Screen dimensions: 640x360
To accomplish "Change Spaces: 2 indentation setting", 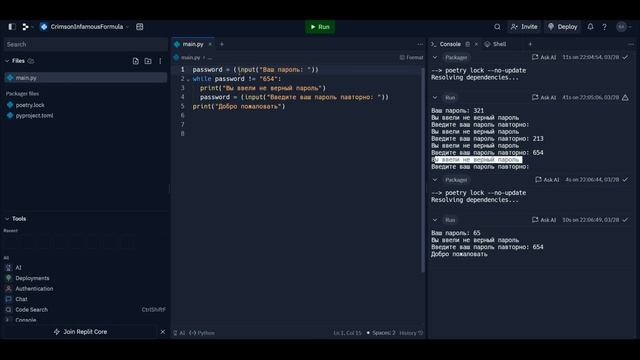I will [380, 333].
